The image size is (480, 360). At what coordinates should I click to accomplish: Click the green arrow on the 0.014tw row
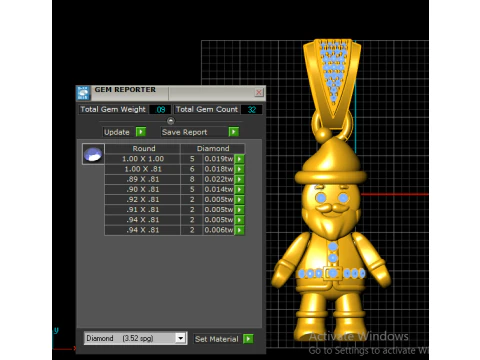tap(239, 189)
